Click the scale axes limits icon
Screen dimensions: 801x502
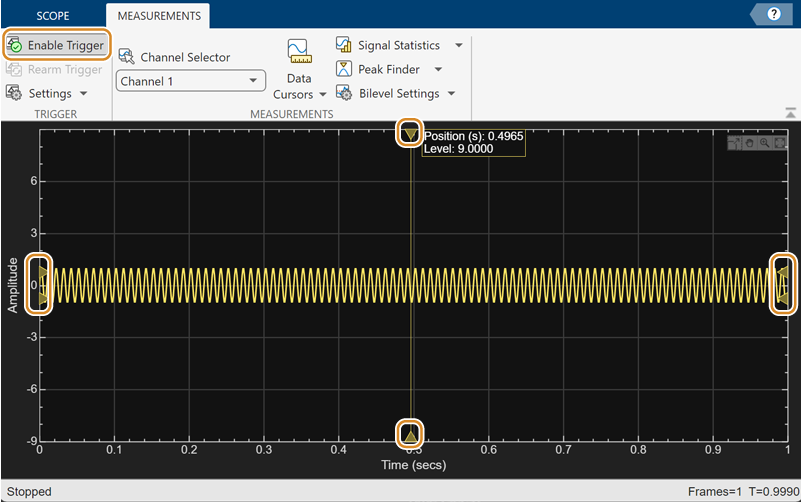pos(779,143)
